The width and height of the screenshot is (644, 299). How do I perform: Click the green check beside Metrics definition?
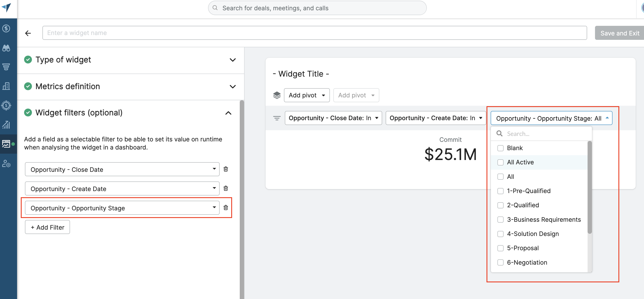28,86
